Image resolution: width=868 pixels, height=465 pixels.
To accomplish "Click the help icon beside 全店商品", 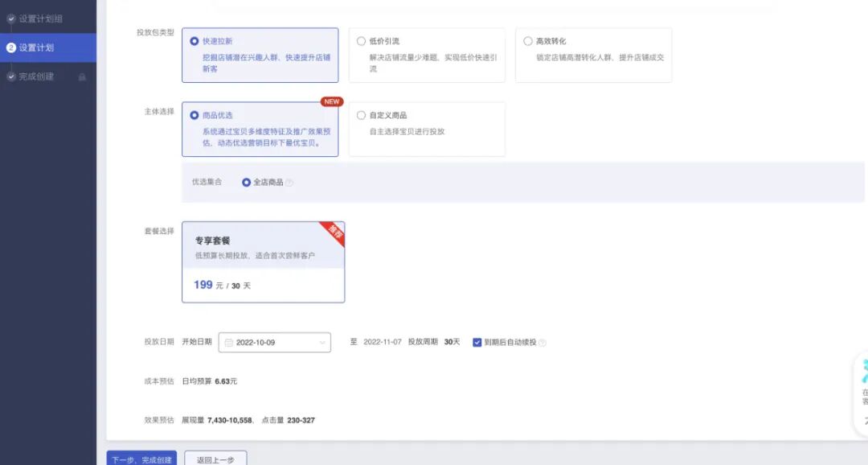I will (289, 182).
